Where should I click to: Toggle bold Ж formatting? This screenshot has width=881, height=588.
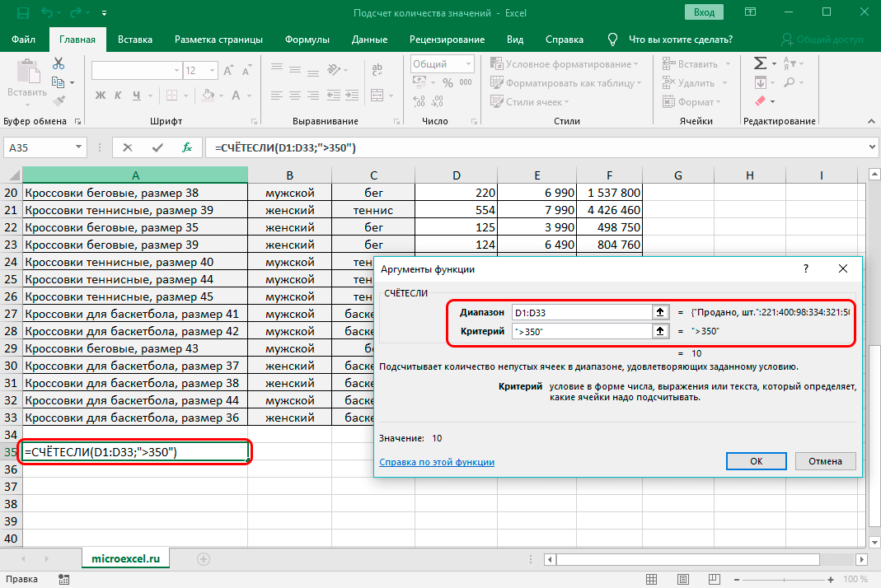101,95
